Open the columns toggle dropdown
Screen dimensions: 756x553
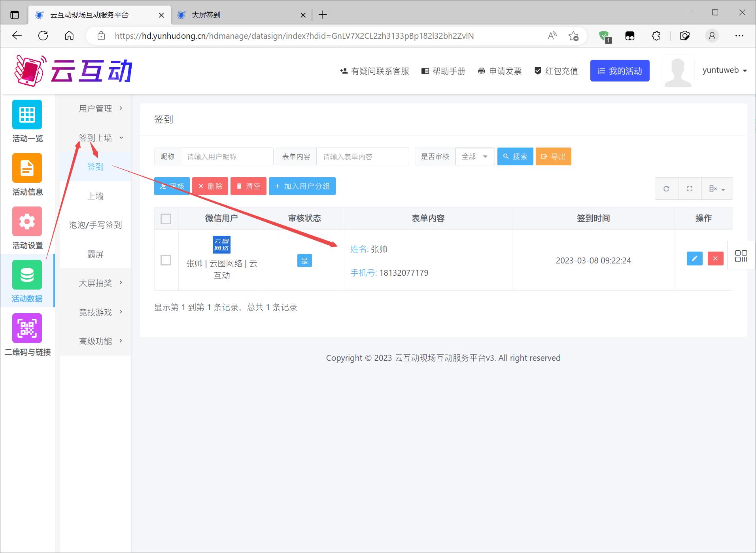click(x=717, y=189)
